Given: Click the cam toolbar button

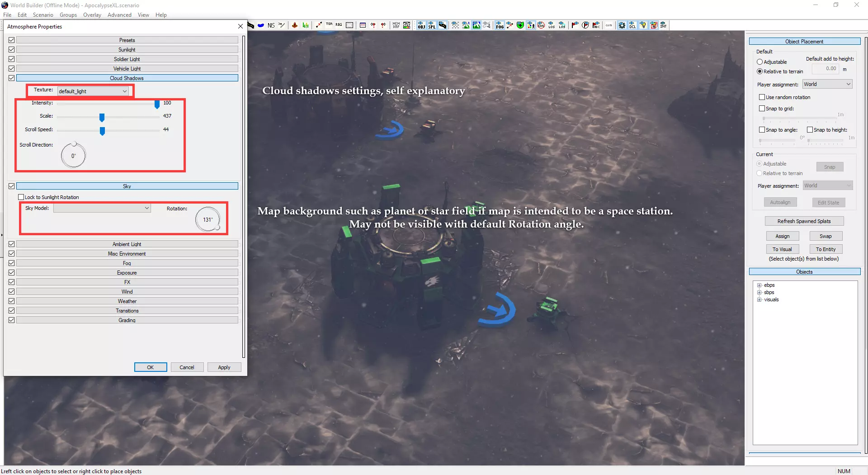Looking at the screenshot, I should click(609, 25).
